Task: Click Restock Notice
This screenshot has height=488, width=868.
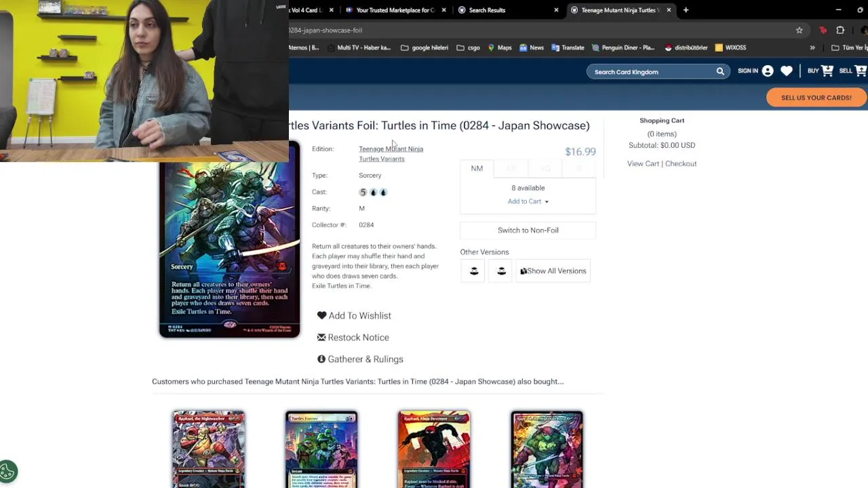Action: 353,338
